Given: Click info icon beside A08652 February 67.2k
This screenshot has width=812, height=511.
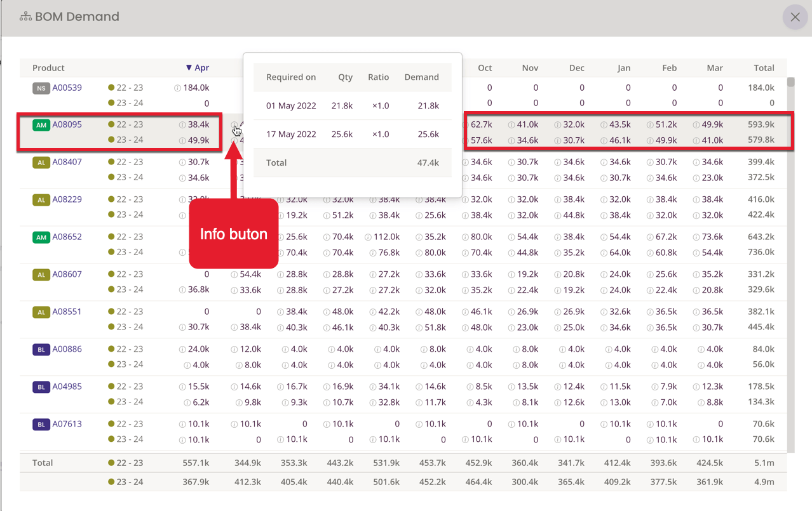Looking at the screenshot, I should (650, 237).
